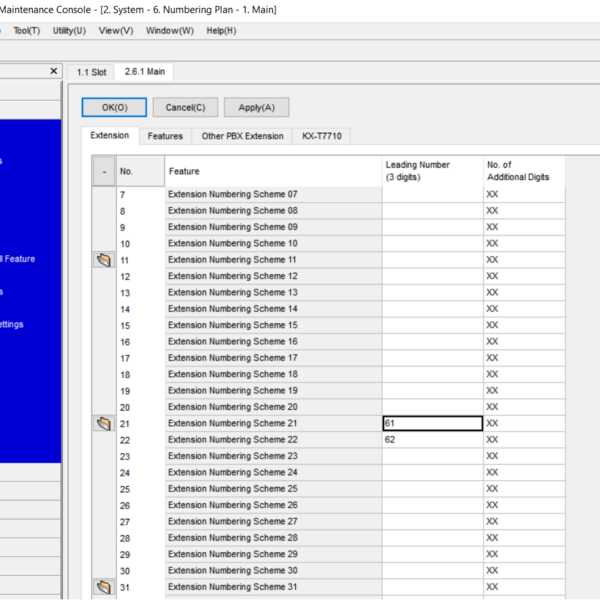Viewport: 600px width, 600px height.
Task: Open the KX-T7710 tab
Action: tap(322, 136)
